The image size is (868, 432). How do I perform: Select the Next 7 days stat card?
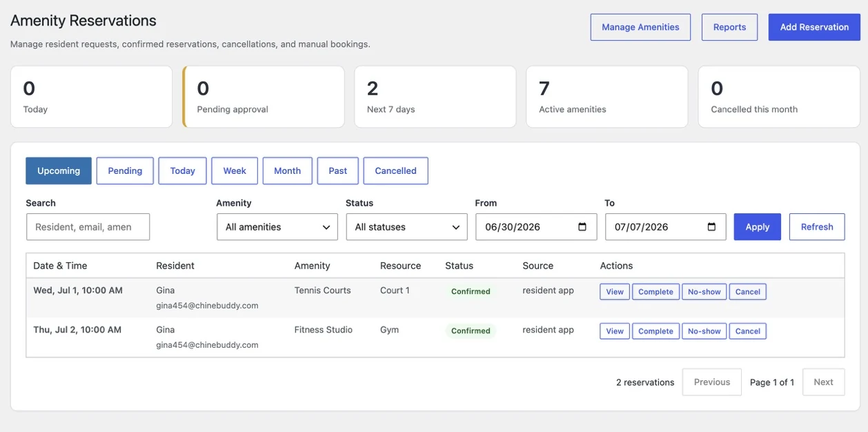pos(435,97)
